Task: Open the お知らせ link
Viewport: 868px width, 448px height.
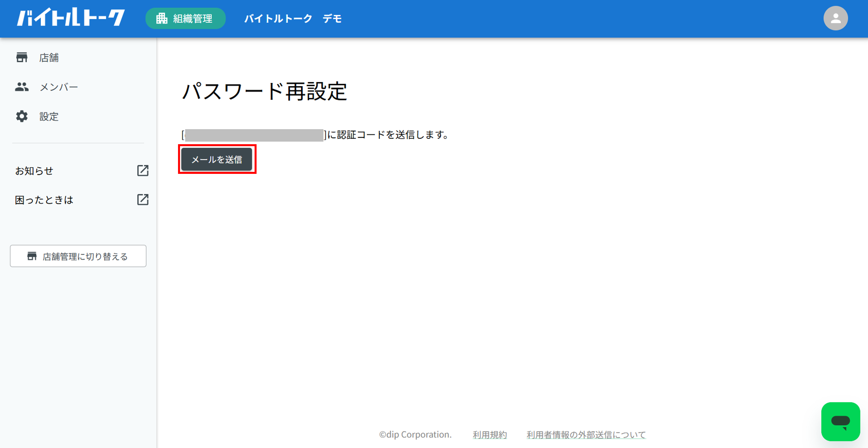Action: [34, 171]
